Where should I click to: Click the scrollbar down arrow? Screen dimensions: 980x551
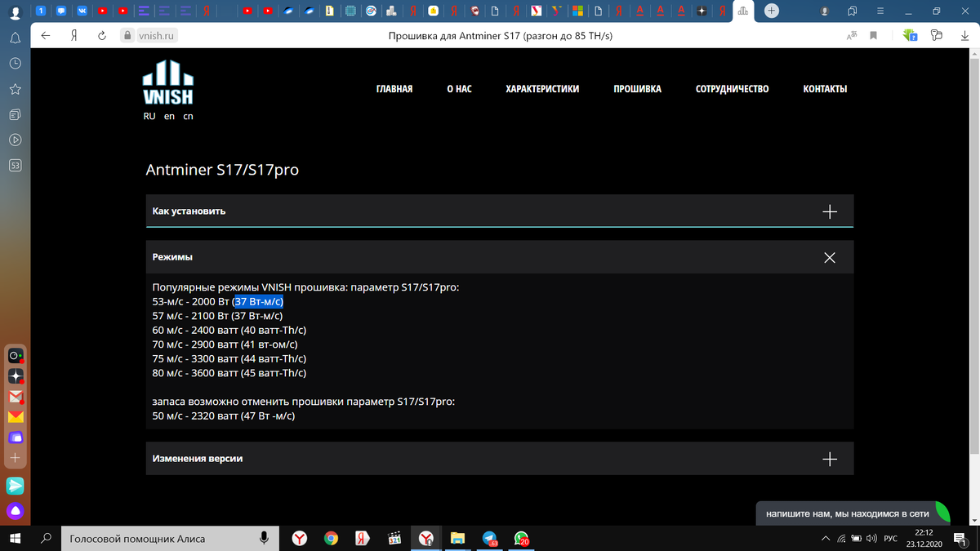(x=973, y=521)
